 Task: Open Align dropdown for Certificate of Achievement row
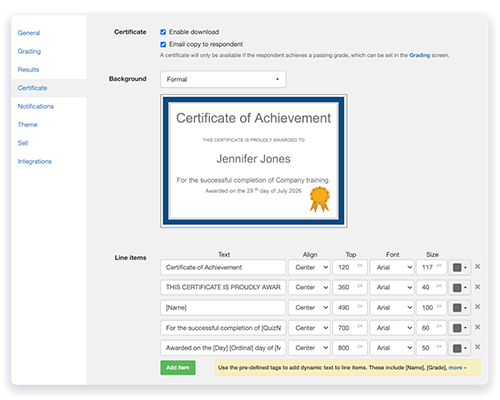[309, 267]
